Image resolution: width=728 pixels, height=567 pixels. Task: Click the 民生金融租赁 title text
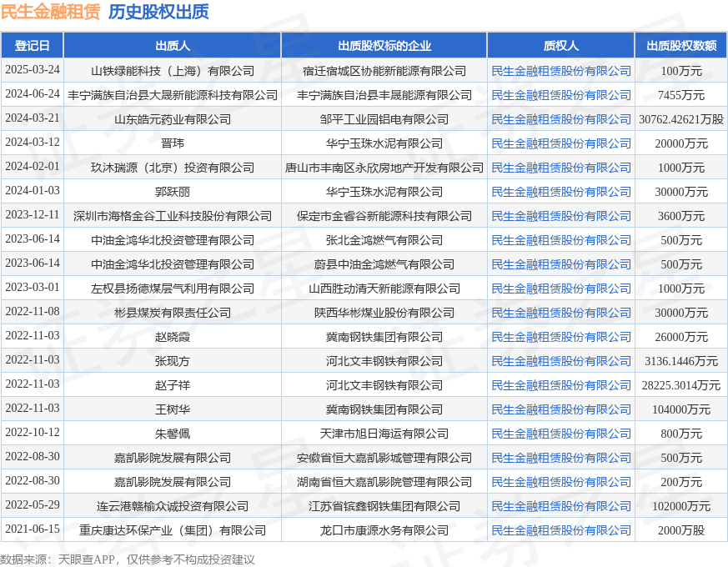pyautogui.click(x=51, y=12)
